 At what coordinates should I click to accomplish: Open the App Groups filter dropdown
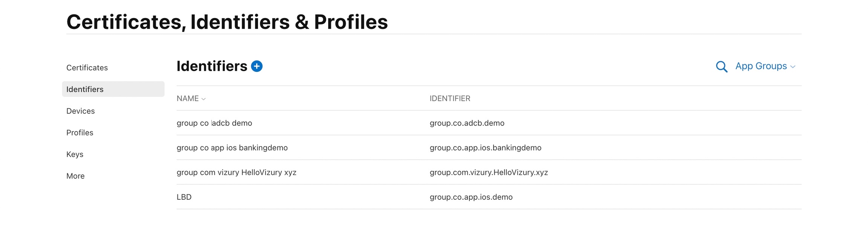click(x=761, y=66)
